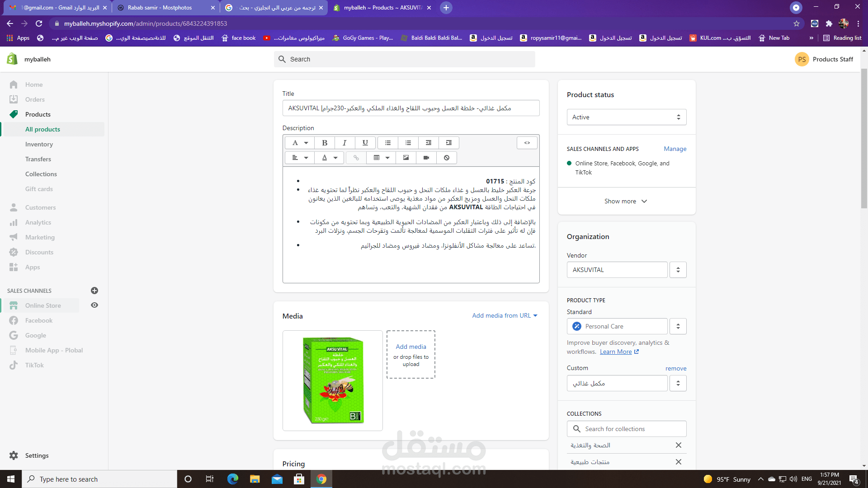
Task: Click Manage sales channels link
Action: (x=675, y=149)
